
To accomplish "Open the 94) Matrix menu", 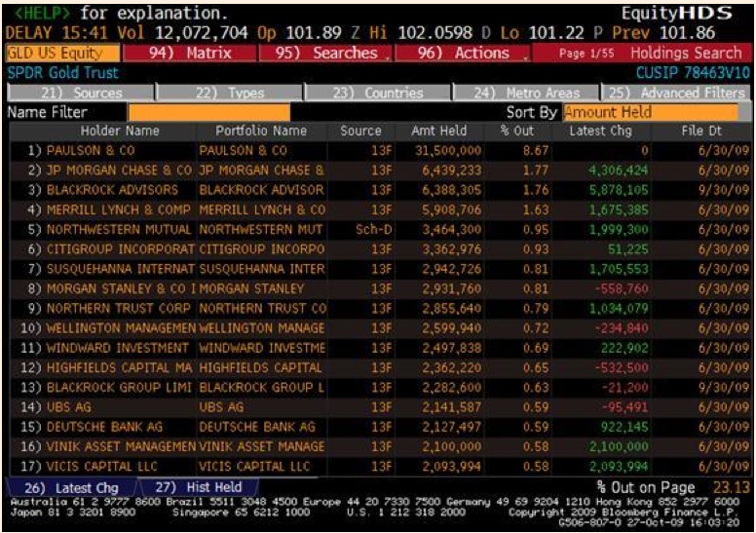I will pos(190,53).
